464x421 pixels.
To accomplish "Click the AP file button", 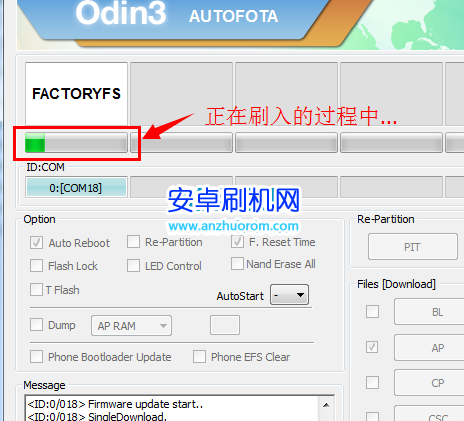I will [x=429, y=348].
